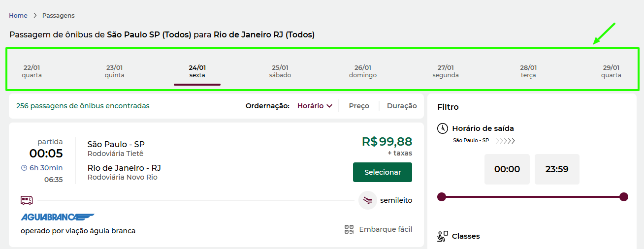The image size is (644, 249).
Task: Click the 00:00 start time field
Action: pyautogui.click(x=507, y=169)
